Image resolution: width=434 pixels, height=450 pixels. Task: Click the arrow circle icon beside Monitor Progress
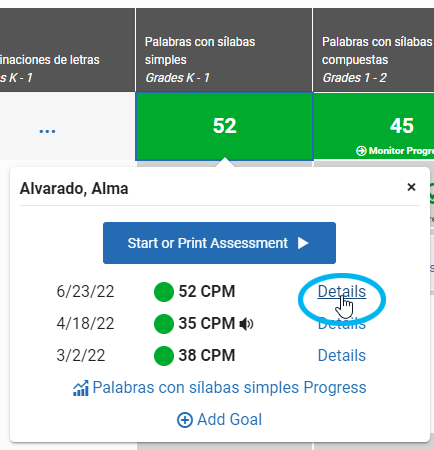pyautogui.click(x=361, y=151)
